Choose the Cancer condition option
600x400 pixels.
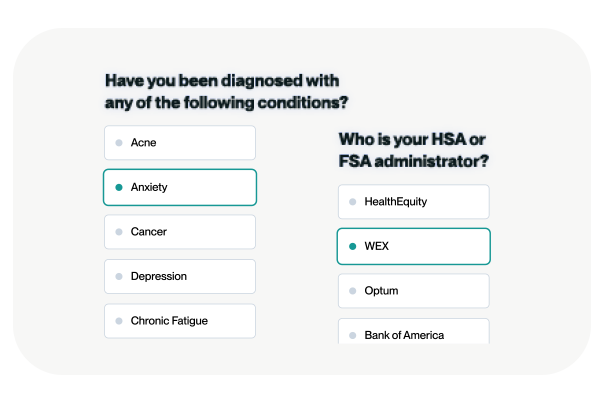[x=149, y=232]
